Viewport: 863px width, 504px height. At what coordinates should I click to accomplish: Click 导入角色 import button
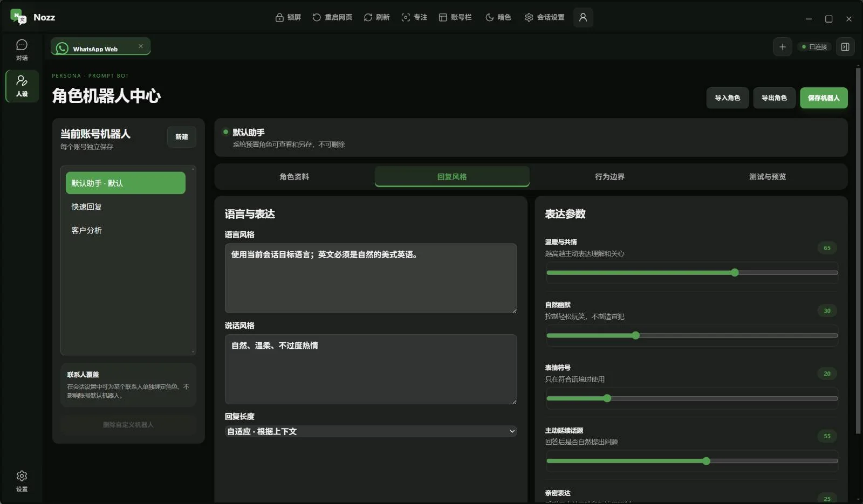pyautogui.click(x=728, y=98)
